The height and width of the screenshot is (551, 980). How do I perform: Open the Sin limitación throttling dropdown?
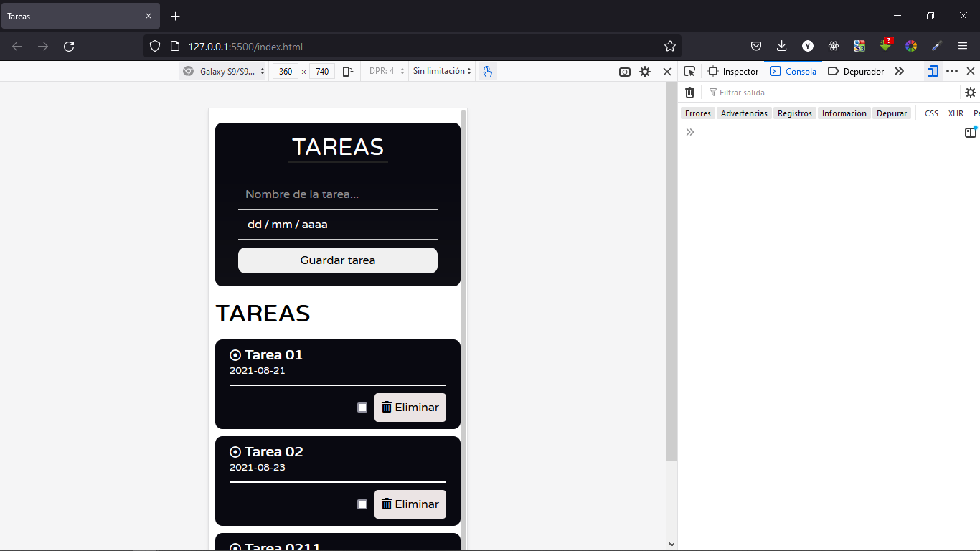[442, 72]
